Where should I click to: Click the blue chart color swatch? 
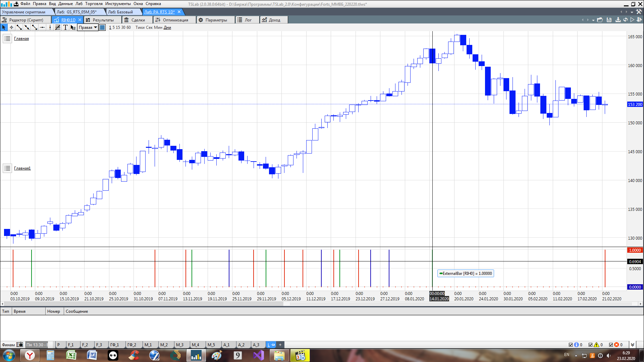tap(103, 27)
